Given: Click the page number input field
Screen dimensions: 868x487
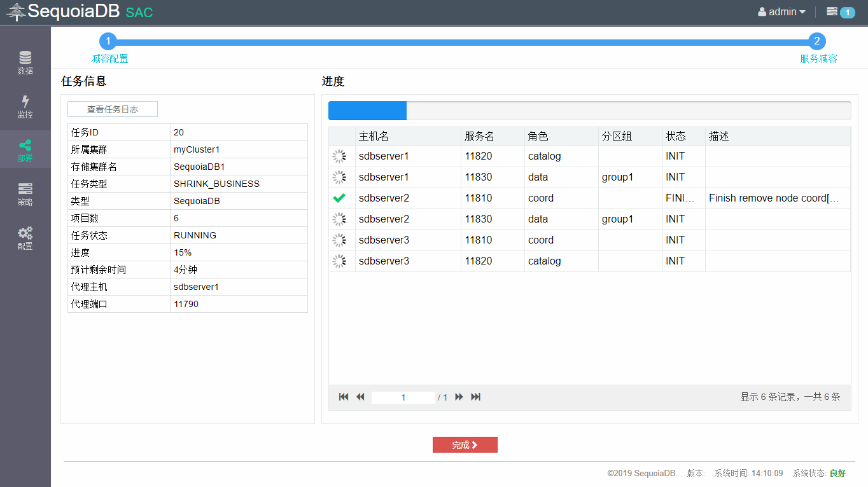Looking at the screenshot, I should (x=403, y=397).
